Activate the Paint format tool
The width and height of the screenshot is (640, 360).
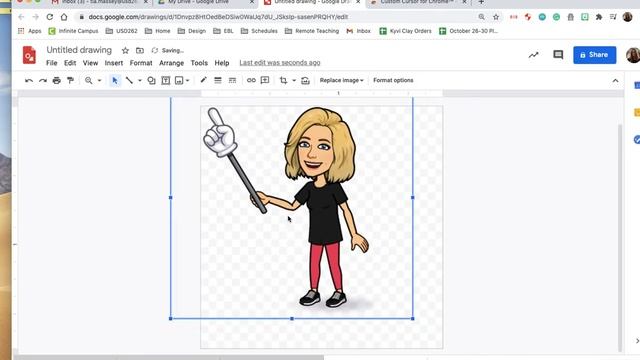point(71,80)
